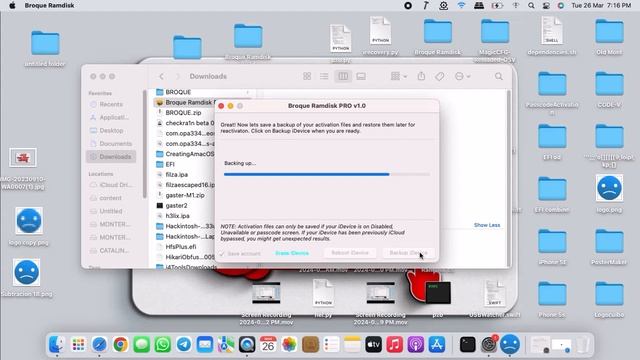Image resolution: width=640 pixels, height=360 pixels.
Task: Open Launchpad in the Dock
Action: [x=78, y=345]
